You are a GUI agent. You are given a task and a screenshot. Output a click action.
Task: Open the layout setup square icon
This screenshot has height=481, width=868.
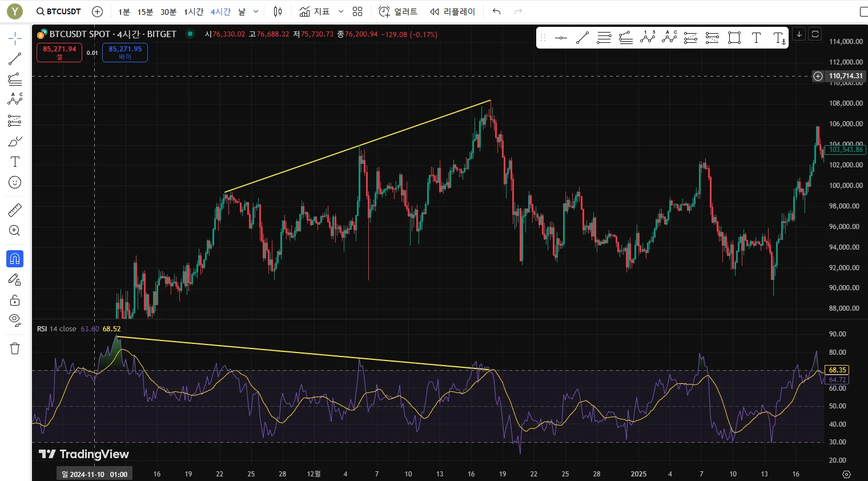863,11
